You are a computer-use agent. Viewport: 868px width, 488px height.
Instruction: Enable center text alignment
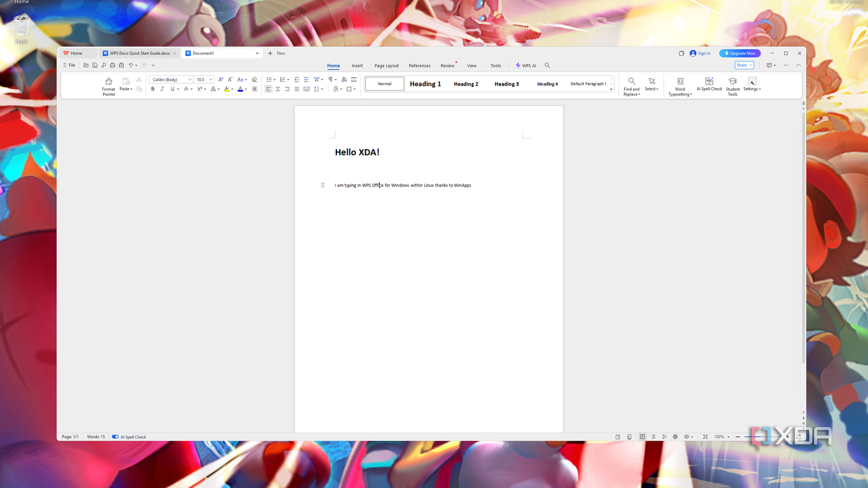point(278,88)
